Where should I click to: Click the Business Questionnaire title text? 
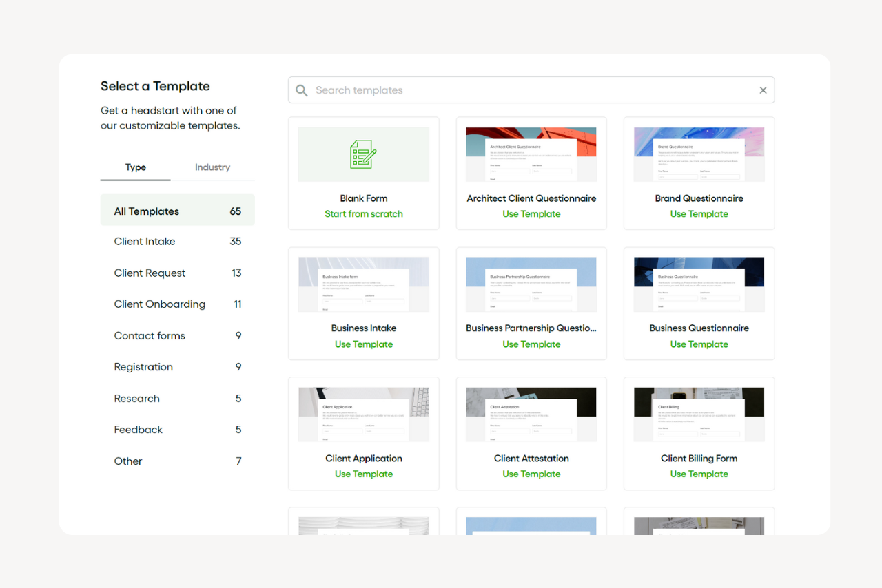click(x=699, y=328)
